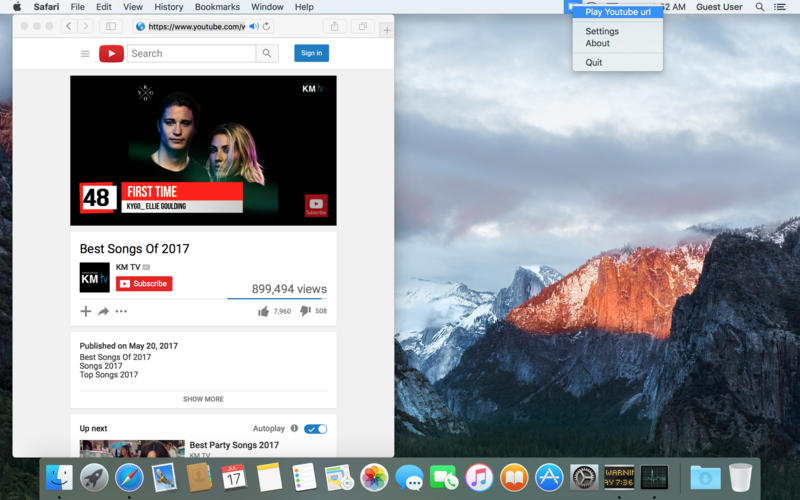The width and height of the screenshot is (800, 500).
Task: Open Launchpad from the Dock
Action: (94, 478)
